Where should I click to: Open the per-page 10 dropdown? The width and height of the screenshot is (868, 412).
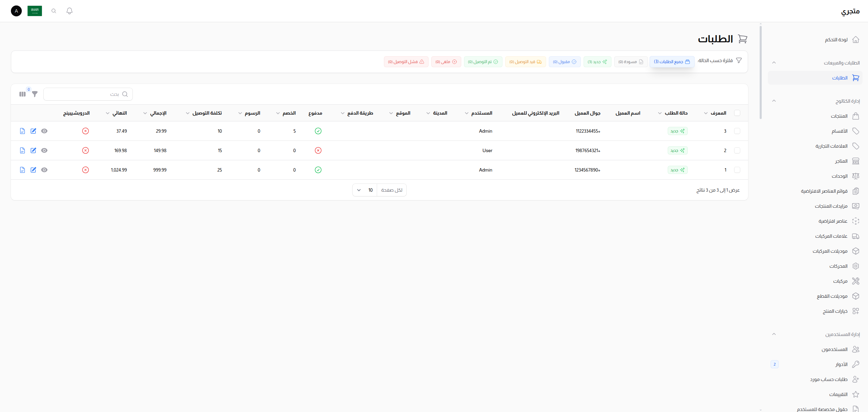(365, 190)
